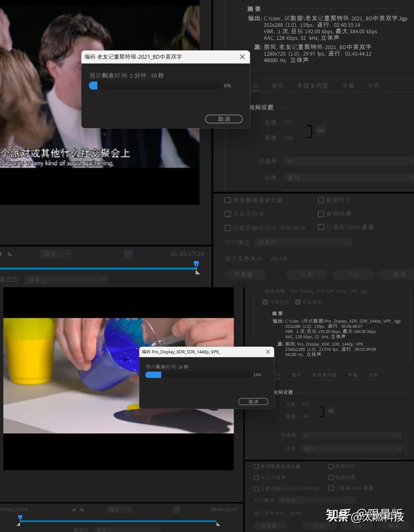414x532 pixels.
Task: Uncheck the 导出视频 checkbox
Action: [265, 302]
